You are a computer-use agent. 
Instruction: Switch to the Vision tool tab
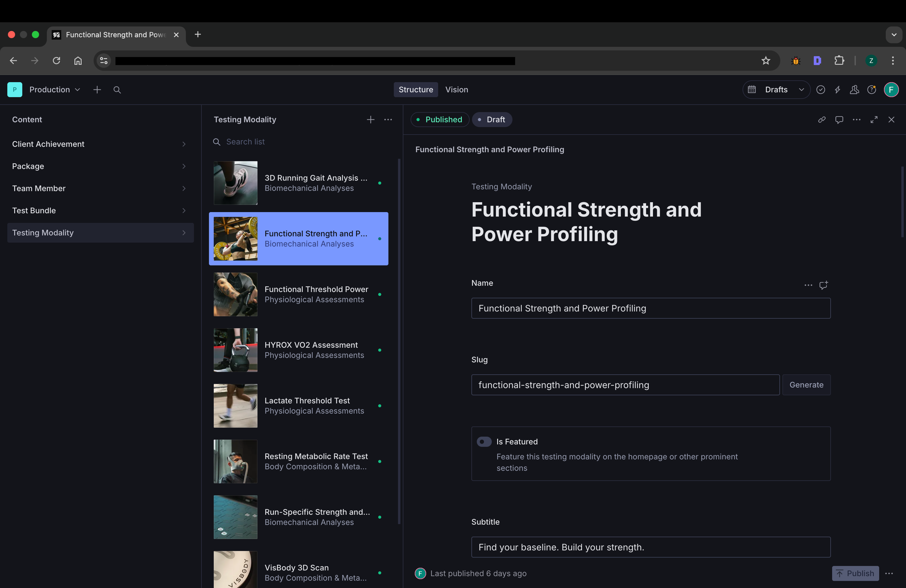point(457,90)
